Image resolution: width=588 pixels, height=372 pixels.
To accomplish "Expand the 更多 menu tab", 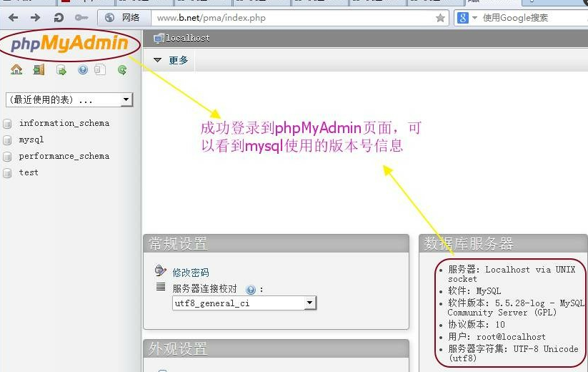I will click(171, 60).
